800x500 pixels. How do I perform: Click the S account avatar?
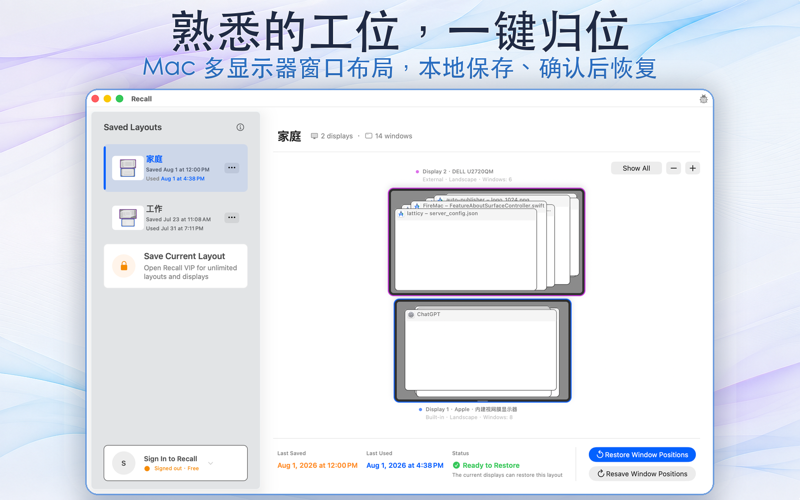pyautogui.click(x=123, y=463)
